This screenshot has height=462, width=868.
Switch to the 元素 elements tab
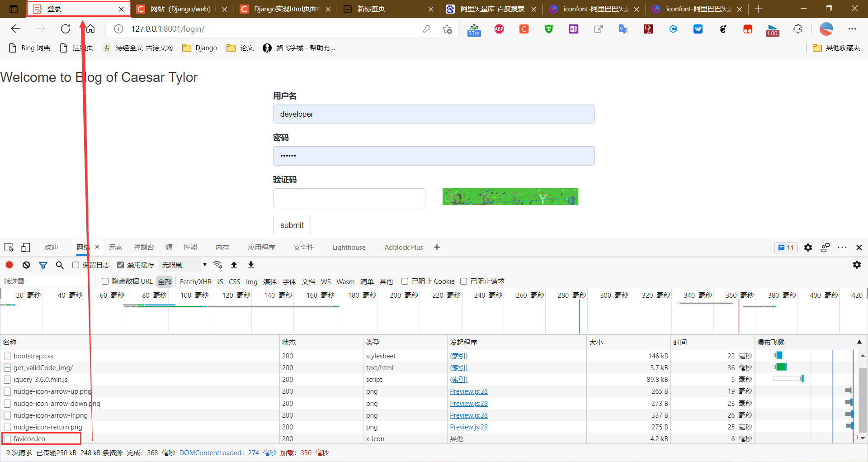[115, 248]
